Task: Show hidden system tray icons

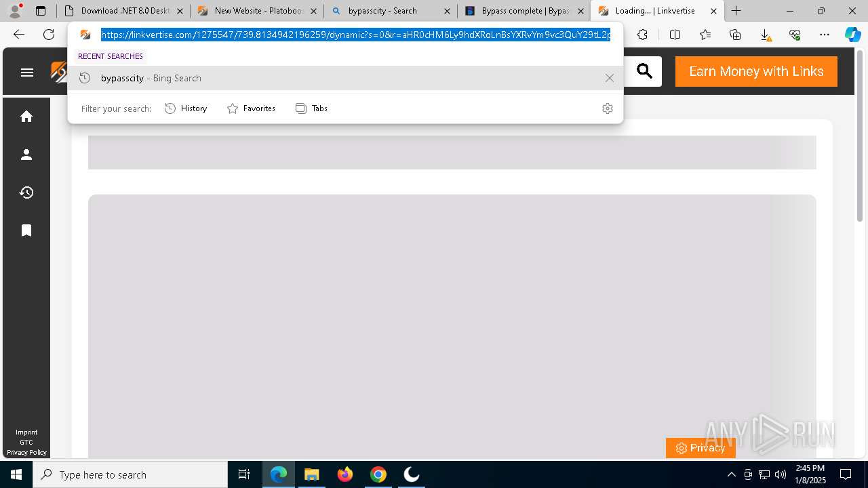Action: coord(732,474)
